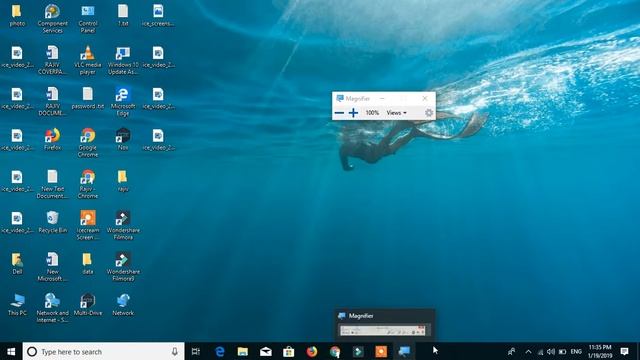Screen dimensions: 640x360
Task: Select the Rajiv - Chrome shortcut
Action: click(x=88, y=184)
